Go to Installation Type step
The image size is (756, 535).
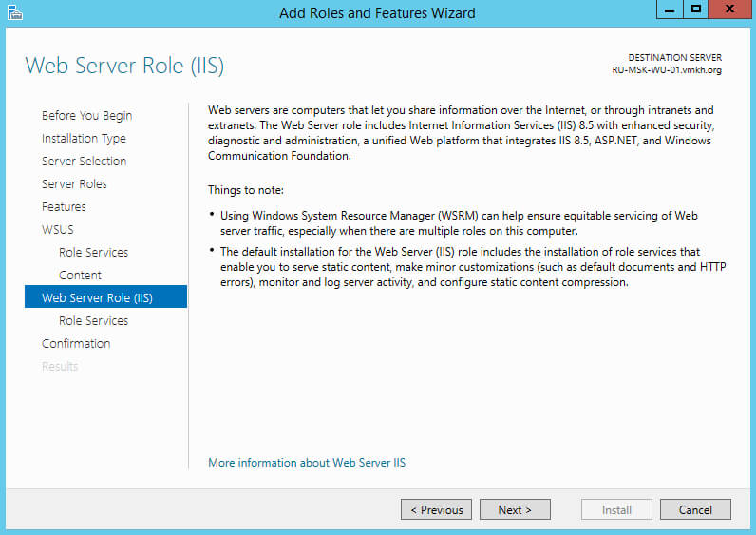84,139
